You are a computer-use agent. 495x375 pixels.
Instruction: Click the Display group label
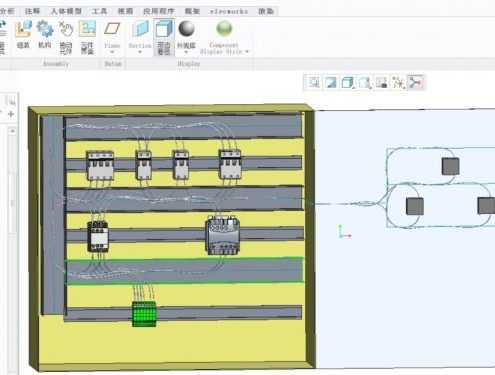pos(189,64)
